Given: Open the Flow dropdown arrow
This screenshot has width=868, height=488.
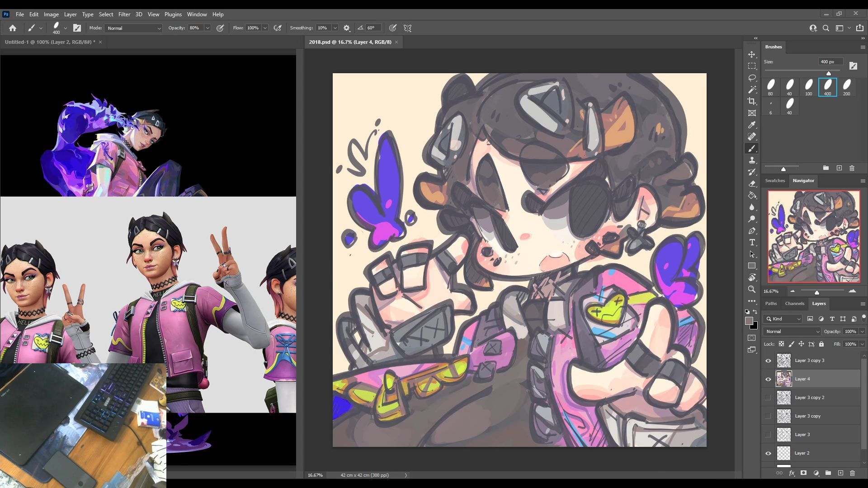Looking at the screenshot, I should pos(265,28).
